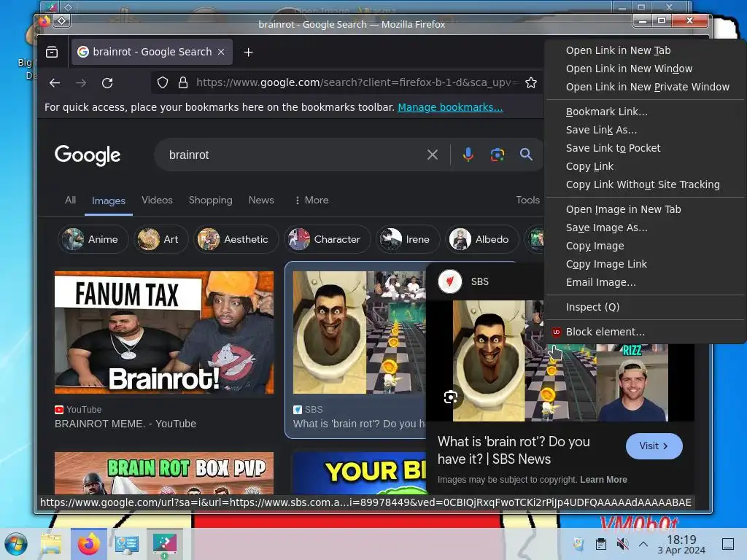The width and height of the screenshot is (747, 560).
Task: Choose Copy Link Without Site Tracking
Action: coord(645,184)
